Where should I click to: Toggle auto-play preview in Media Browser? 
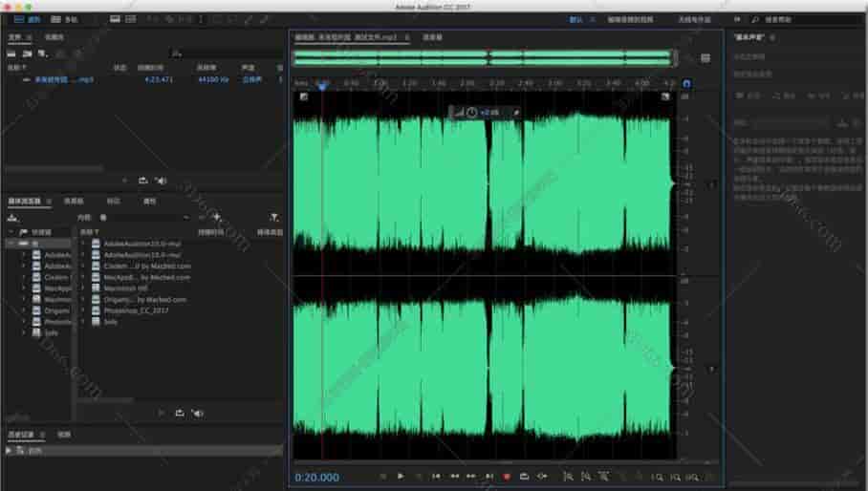(197, 413)
